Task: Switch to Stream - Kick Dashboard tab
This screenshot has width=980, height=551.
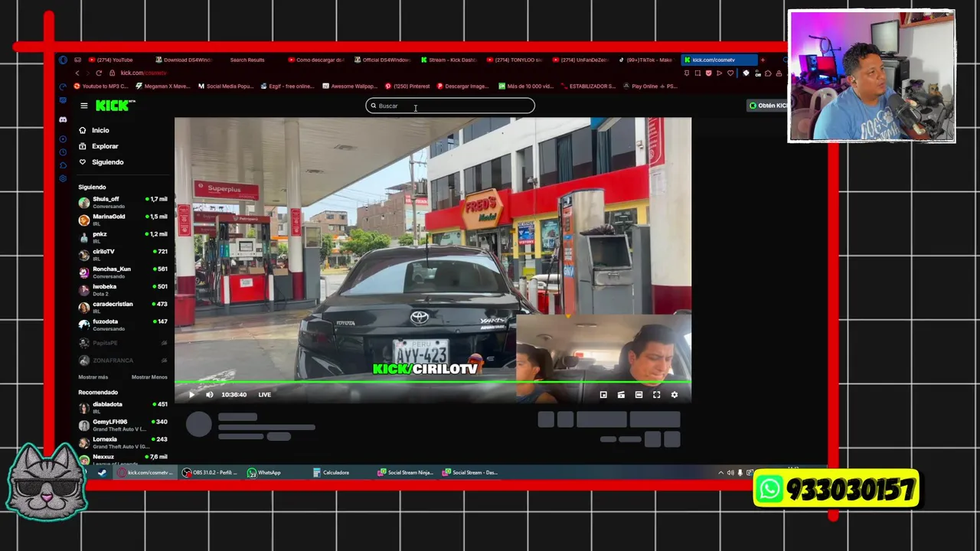Action: [449, 60]
